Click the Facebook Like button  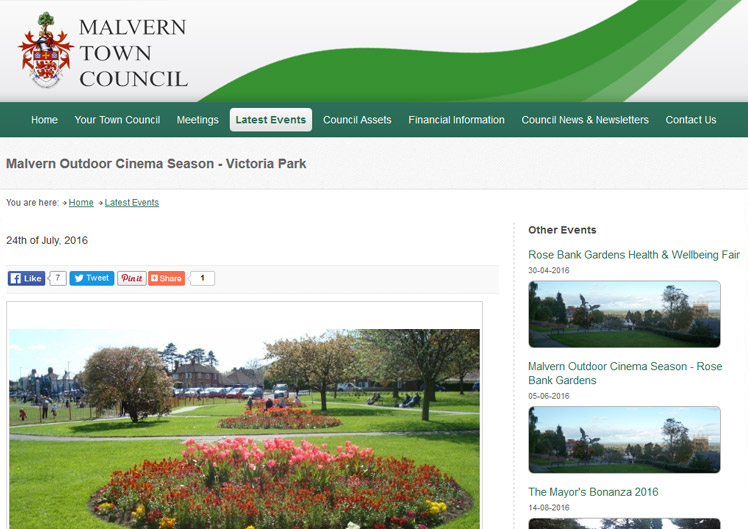click(x=26, y=278)
